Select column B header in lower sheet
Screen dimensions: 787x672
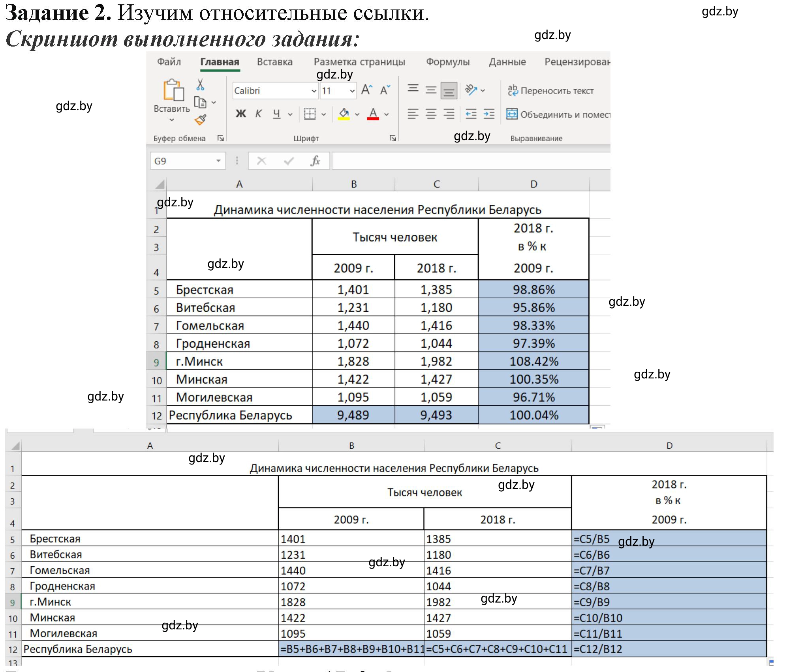pyautogui.click(x=351, y=446)
